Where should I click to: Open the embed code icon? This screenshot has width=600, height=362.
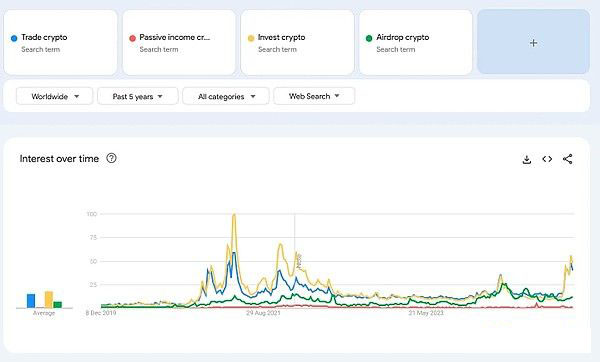coord(547,159)
